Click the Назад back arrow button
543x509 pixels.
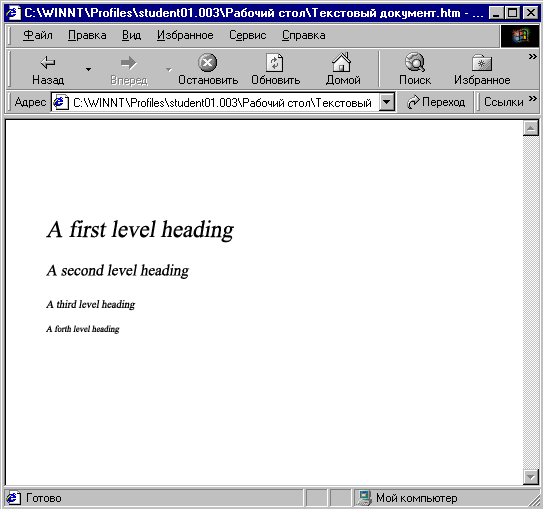click(x=48, y=69)
